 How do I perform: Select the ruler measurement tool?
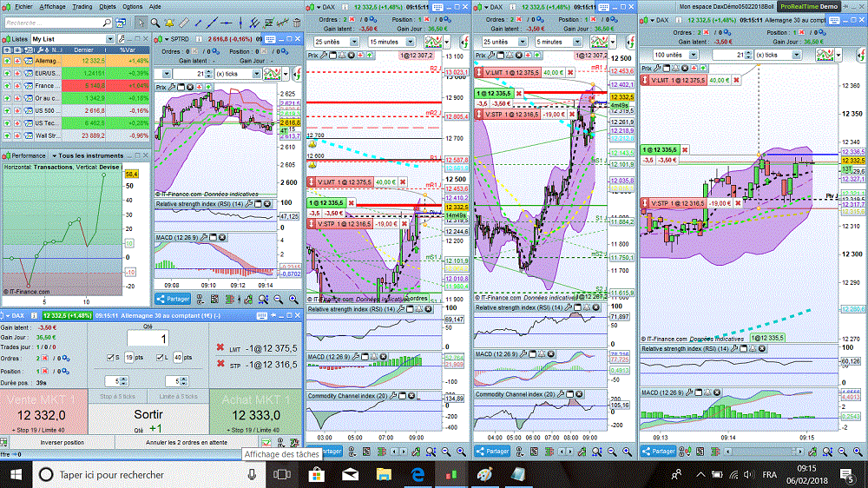(x=184, y=23)
